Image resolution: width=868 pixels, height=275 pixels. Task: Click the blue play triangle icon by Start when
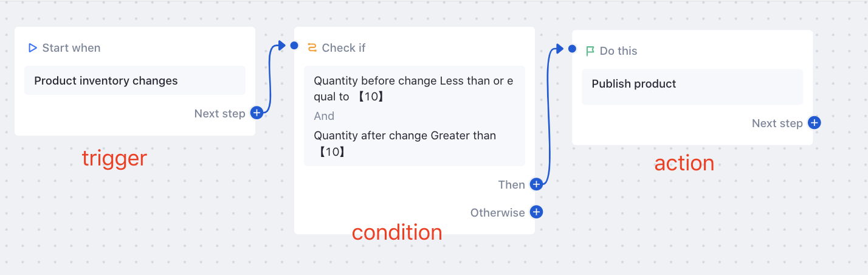coord(33,47)
